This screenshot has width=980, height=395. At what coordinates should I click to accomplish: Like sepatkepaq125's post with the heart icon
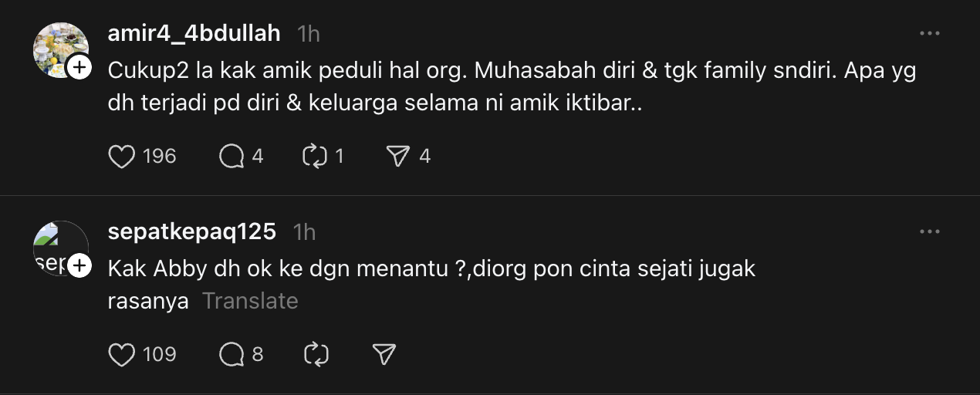point(122,354)
